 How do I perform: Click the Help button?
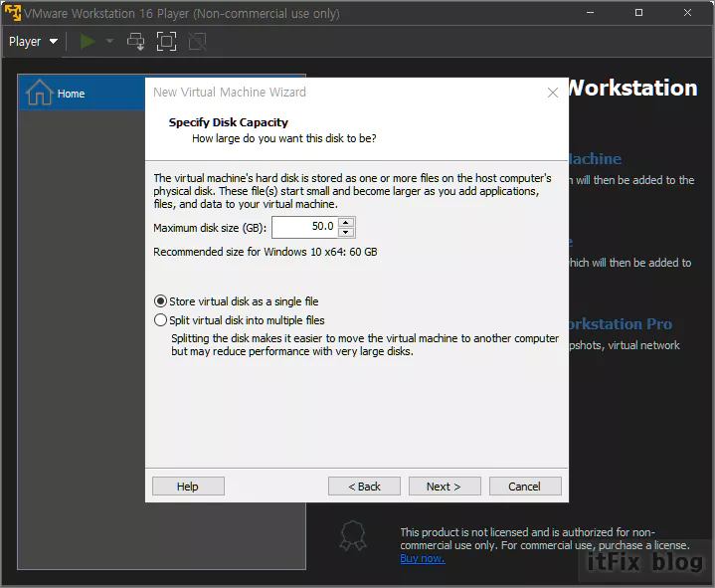pyautogui.click(x=188, y=487)
